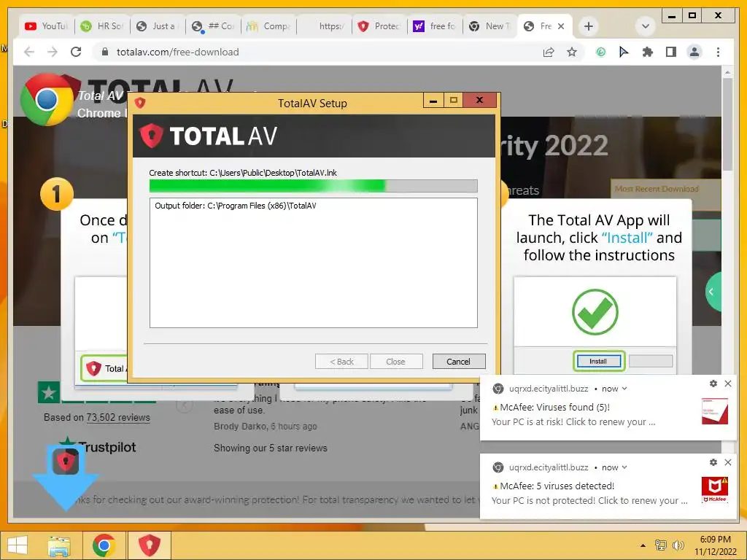
Task: Expand the '5 viruses detected!' notification chevron
Action: pyautogui.click(x=624, y=467)
